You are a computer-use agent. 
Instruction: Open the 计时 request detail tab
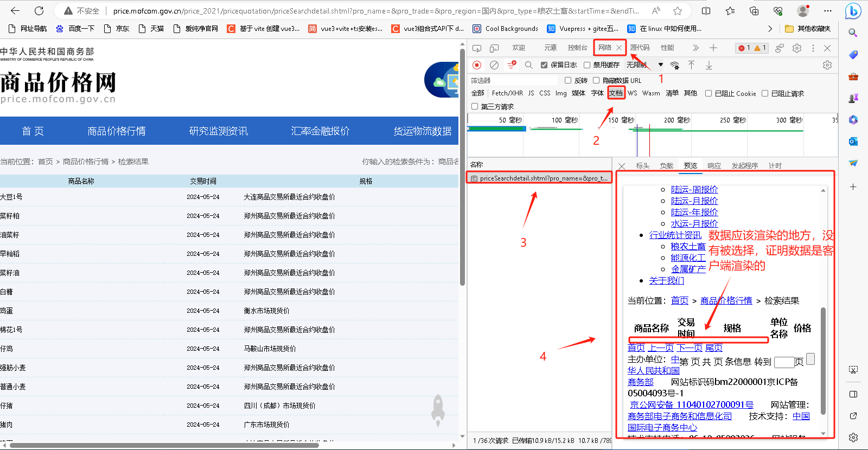pyautogui.click(x=775, y=166)
